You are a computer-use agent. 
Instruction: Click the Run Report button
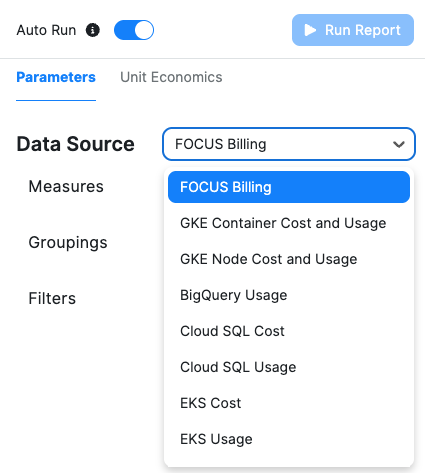coord(353,30)
